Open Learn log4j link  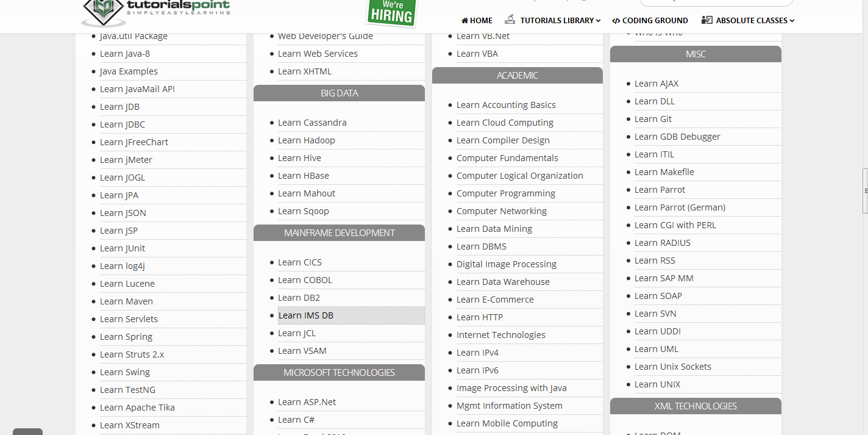coord(123,266)
